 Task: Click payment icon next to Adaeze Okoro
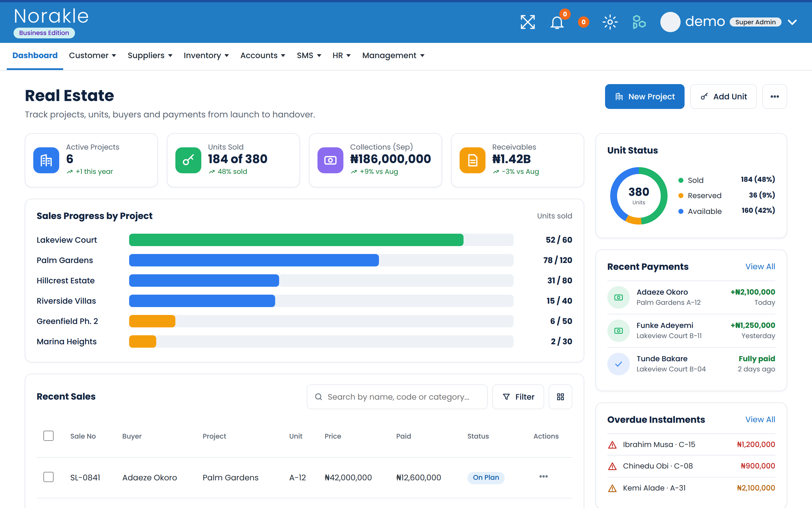coord(618,297)
